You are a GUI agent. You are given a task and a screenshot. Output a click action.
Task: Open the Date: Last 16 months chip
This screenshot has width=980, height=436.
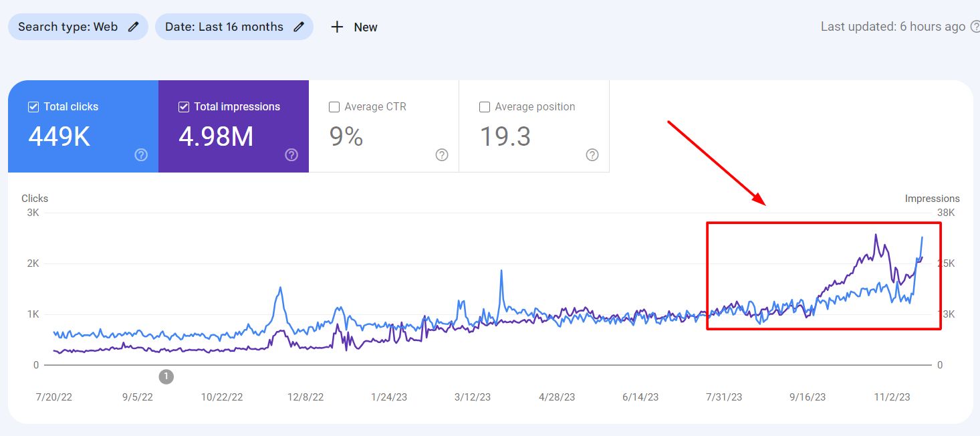tap(234, 27)
